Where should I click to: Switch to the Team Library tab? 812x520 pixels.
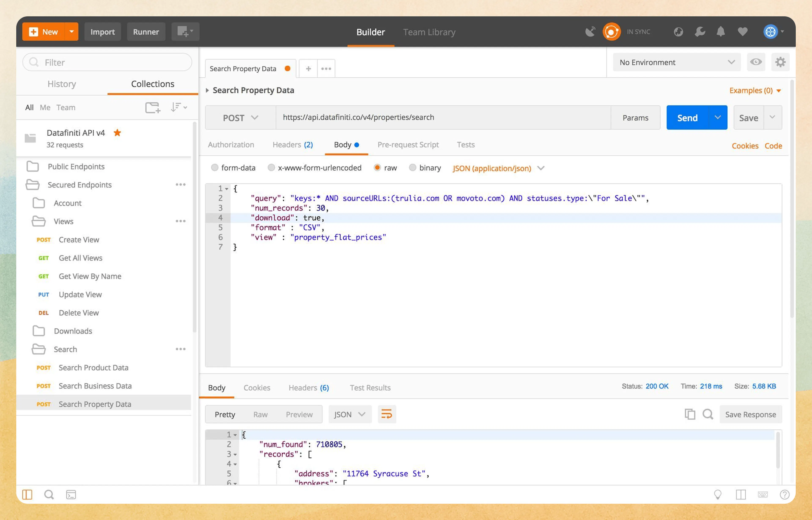(429, 32)
